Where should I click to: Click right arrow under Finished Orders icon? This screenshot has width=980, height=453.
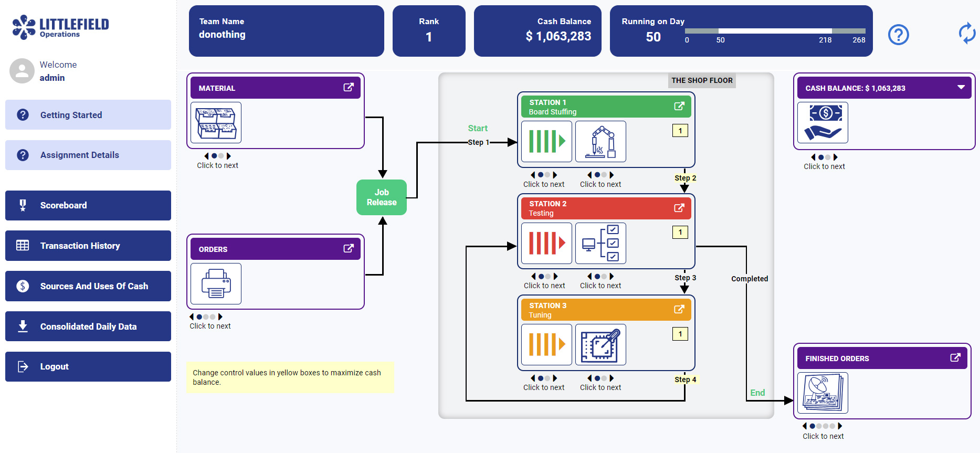840,426
